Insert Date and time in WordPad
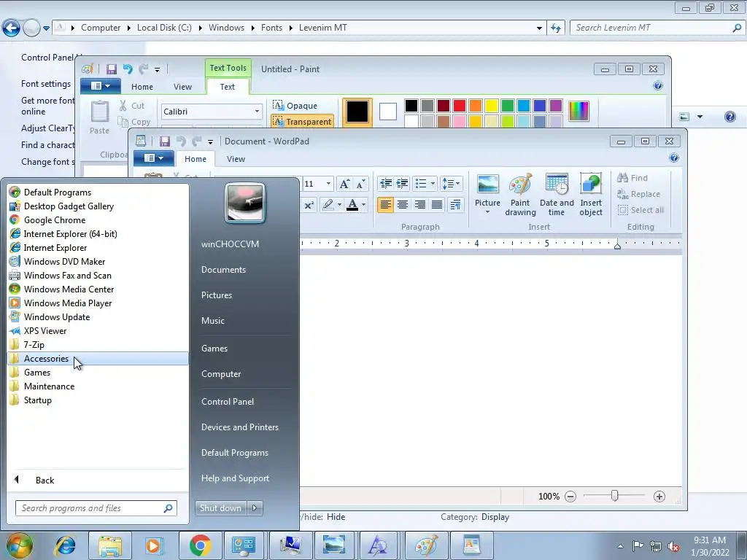This screenshot has height=560, width=747. tap(557, 194)
